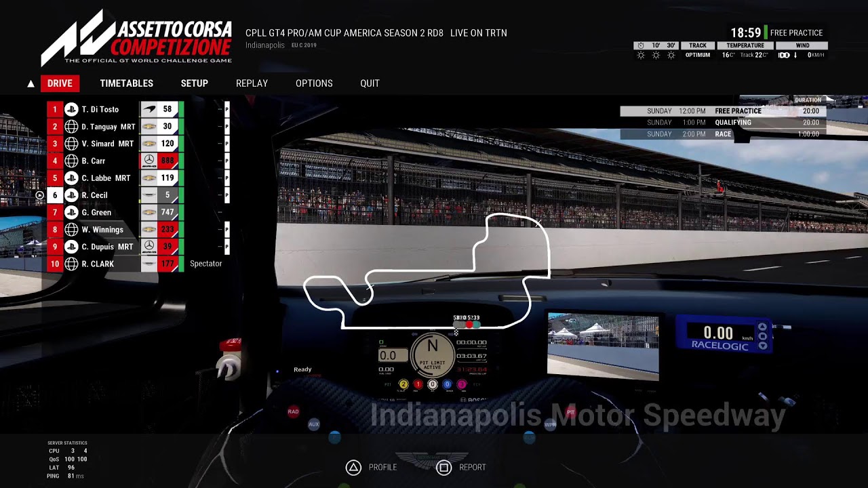Select the QUALIFYING session row

(x=723, y=123)
